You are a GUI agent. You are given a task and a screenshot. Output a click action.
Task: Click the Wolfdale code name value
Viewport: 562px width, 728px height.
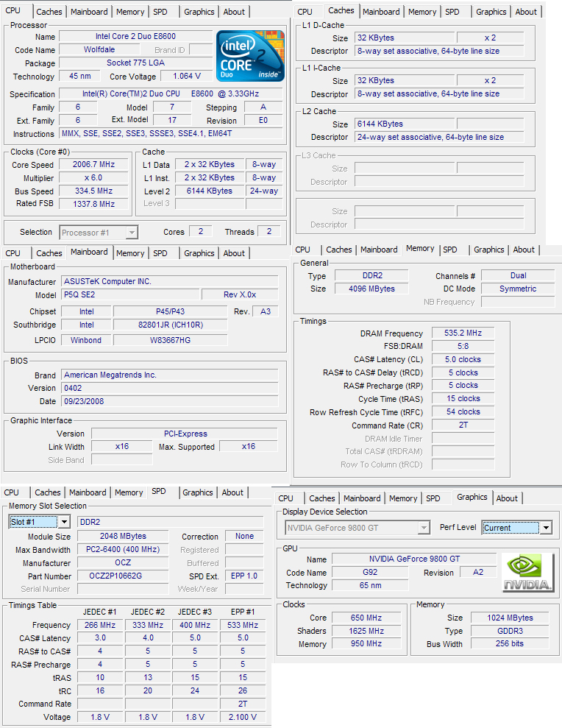(x=99, y=49)
